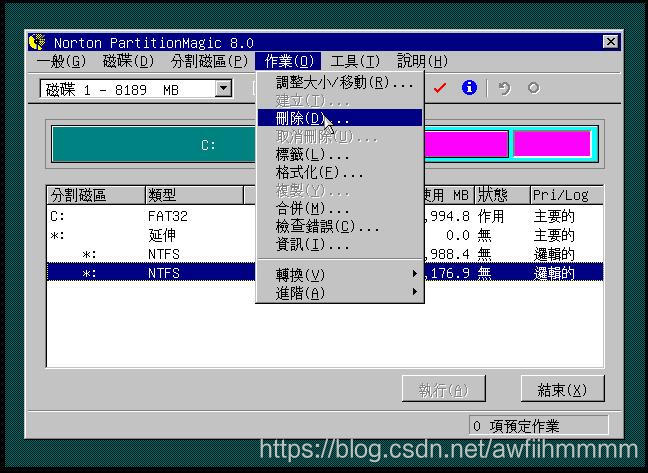Click 邏輯的 in the 988.4 row
This screenshot has width=648, height=473.
point(554,254)
